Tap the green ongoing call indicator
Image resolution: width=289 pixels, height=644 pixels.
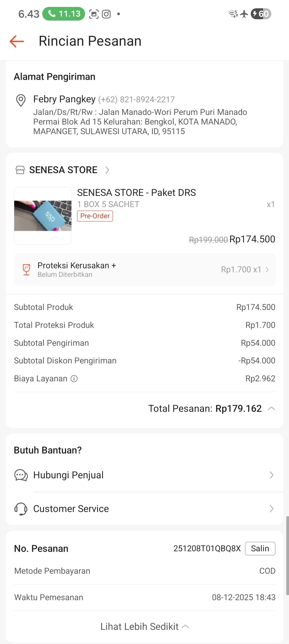pyautogui.click(x=64, y=14)
